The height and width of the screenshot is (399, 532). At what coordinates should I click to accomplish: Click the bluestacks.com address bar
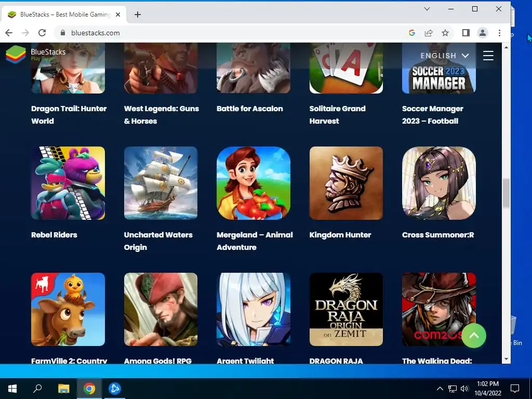pyautogui.click(x=231, y=33)
